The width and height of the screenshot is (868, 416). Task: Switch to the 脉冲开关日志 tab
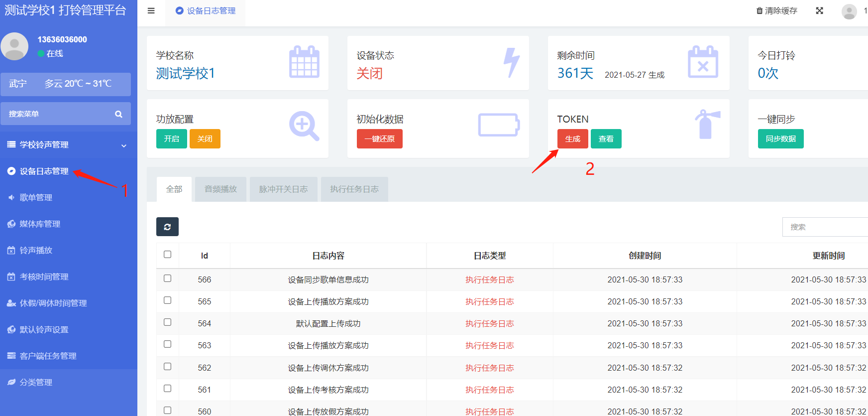[283, 189]
